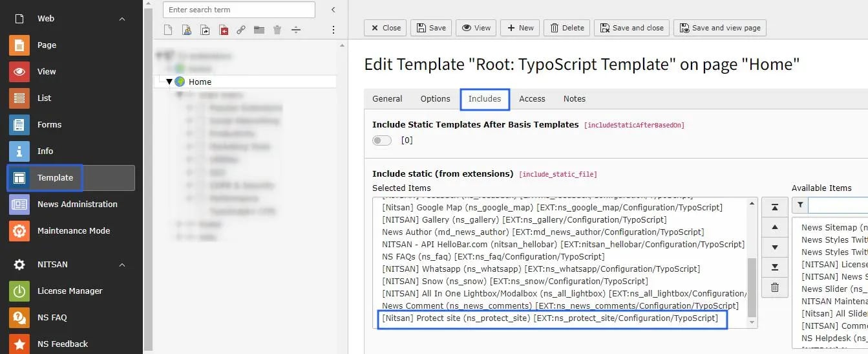This screenshot has height=354, width=868.
Task: Select Nitsan Gallery (ns_gallery) item
Action: (x=524, y=220)
